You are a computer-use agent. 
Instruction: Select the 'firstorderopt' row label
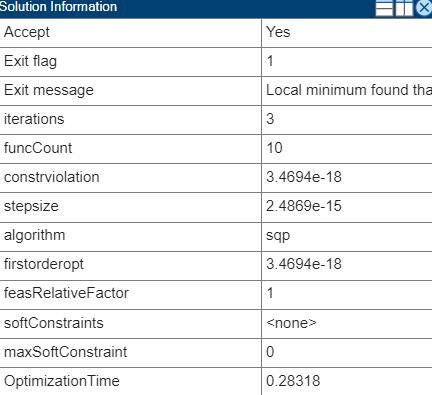[x=44, y=264]
